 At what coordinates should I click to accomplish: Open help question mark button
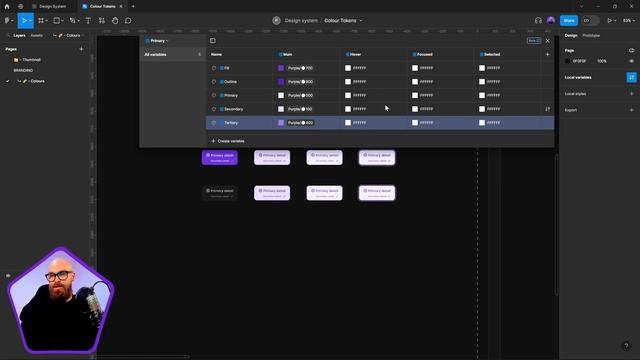click(626, 346)
